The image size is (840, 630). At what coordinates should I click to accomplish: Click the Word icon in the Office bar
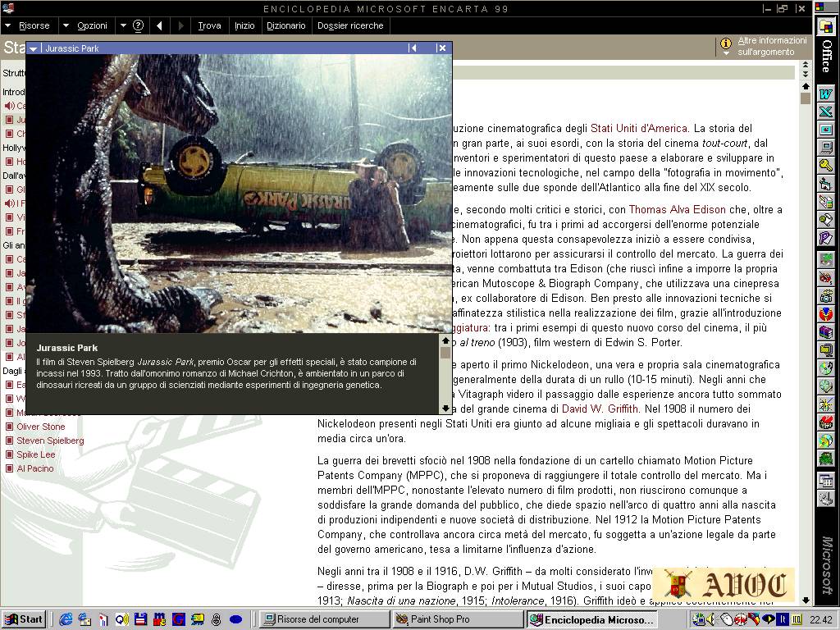click(x=825, y=94)
